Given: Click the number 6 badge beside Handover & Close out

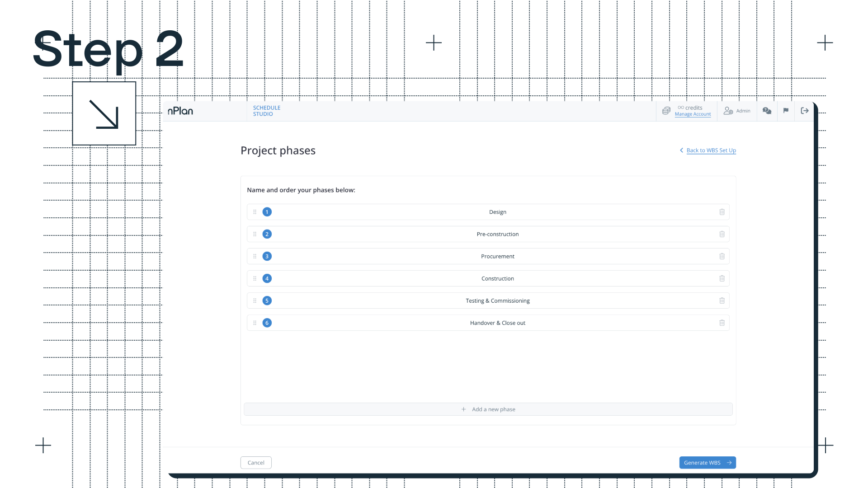Looking at the screenshot, I should tap(267, 323).
